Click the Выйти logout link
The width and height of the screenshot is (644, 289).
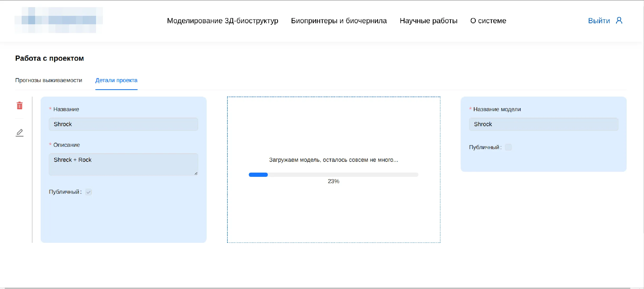599,21
